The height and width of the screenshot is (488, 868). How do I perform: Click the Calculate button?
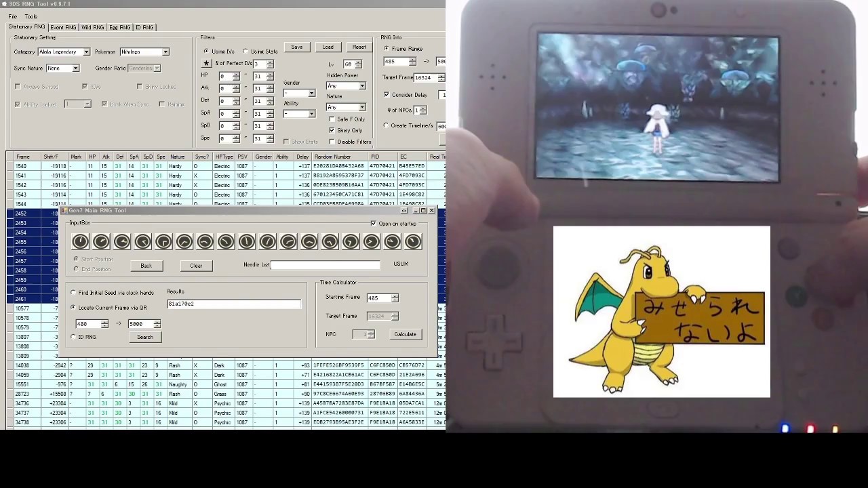point(406,334)
